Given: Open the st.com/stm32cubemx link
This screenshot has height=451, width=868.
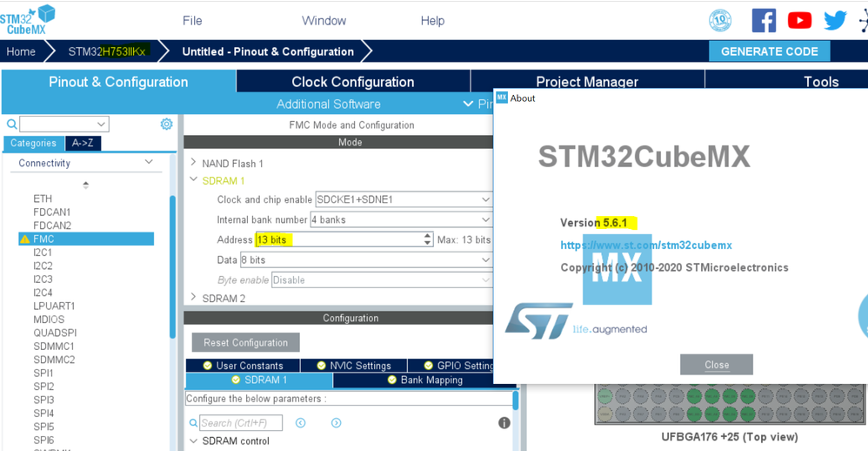Looking at the screenshot, I should pos(646,245).
